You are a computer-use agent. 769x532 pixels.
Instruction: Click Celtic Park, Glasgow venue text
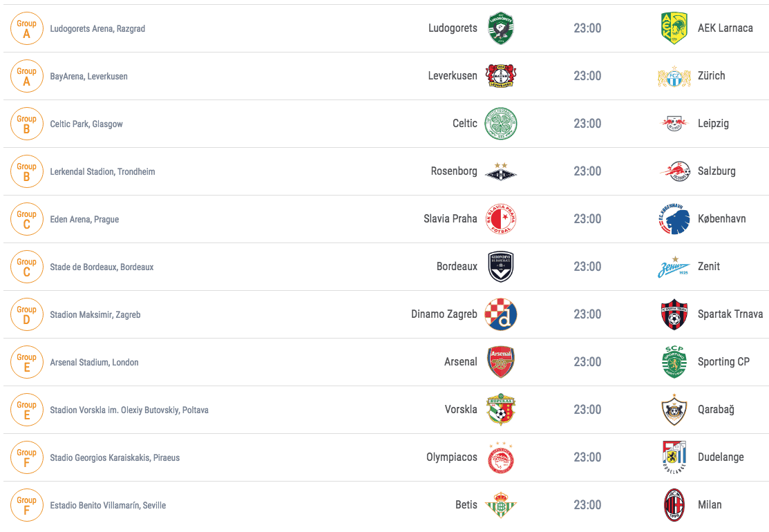coord(86,124)
